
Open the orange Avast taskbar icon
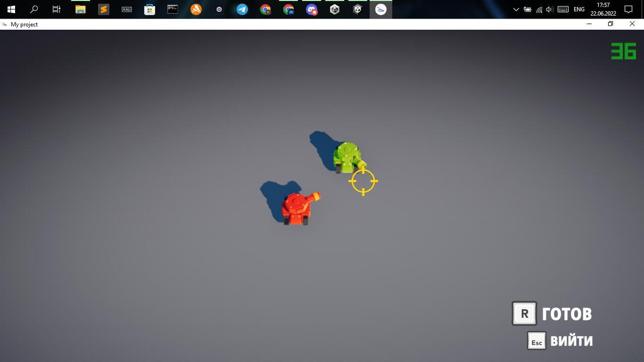pyautogui.click(x=196, y=9)
